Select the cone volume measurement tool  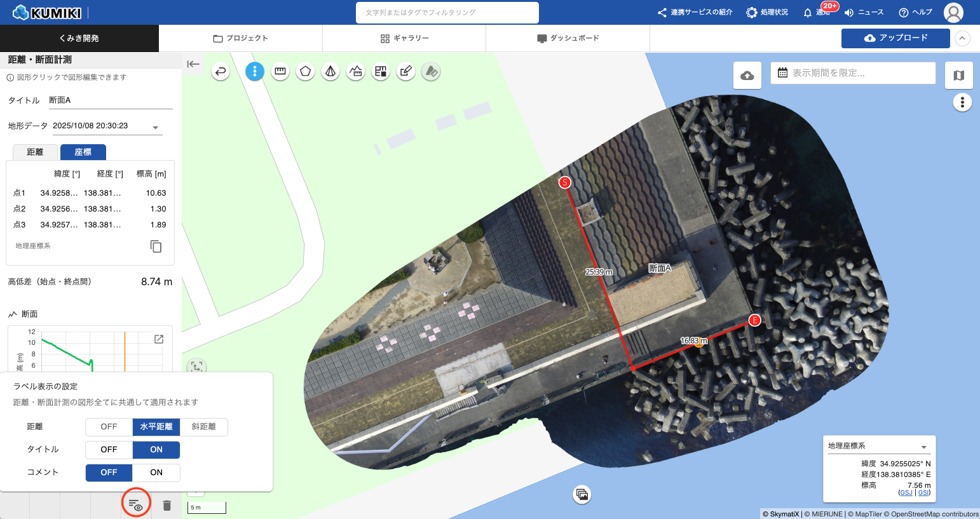tap(330, 72)
